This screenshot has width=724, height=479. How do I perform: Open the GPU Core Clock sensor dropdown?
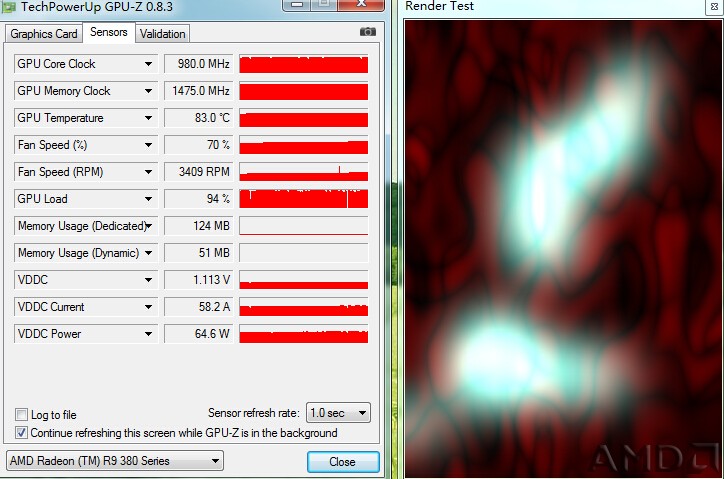148,64
